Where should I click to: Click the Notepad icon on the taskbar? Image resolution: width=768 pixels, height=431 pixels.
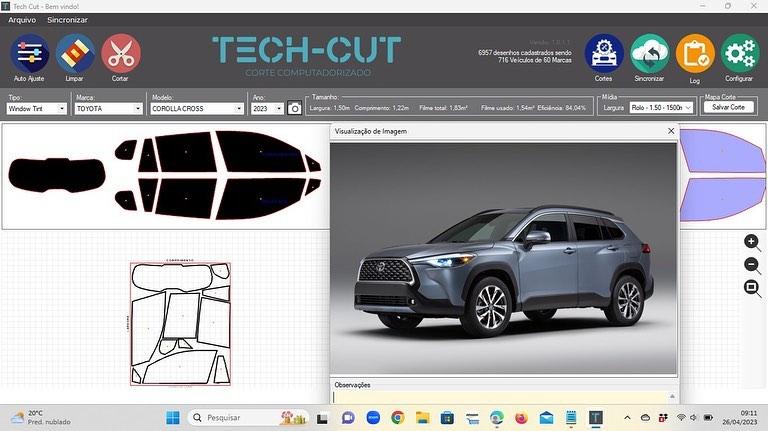[571, 418]
